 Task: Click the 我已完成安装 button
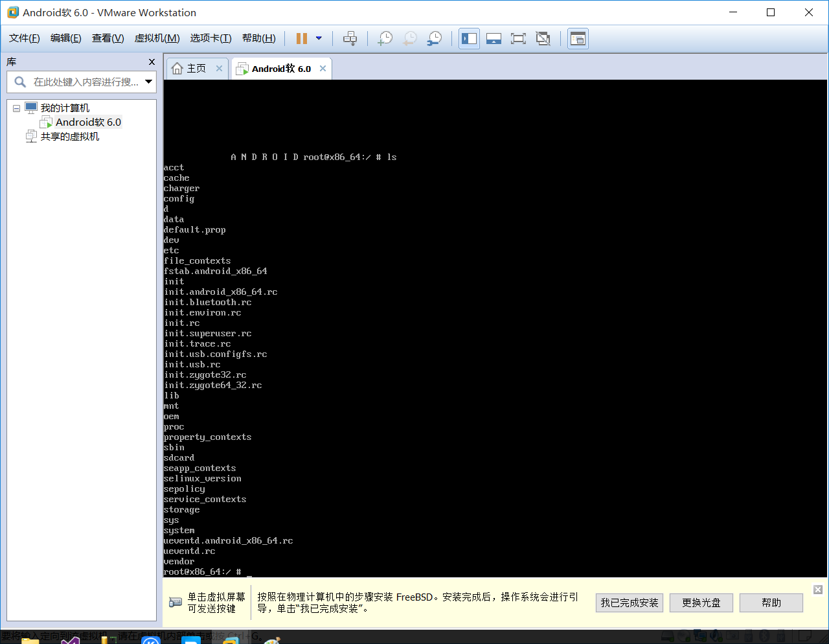tap(630, 603)
